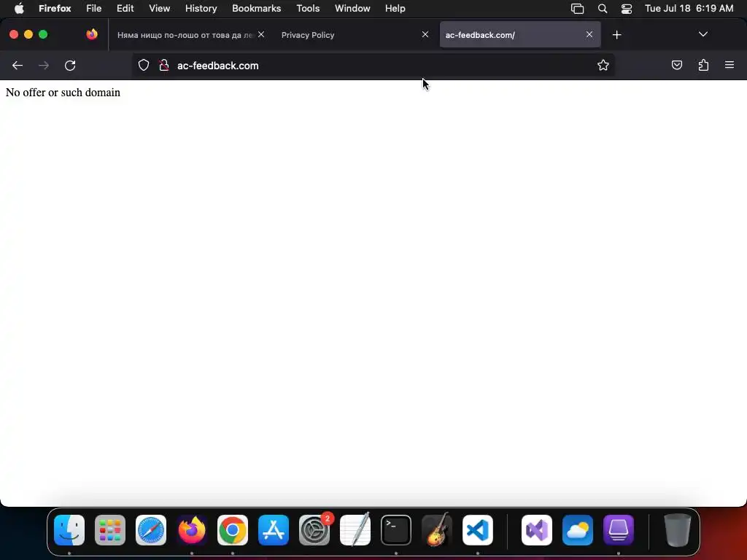Open the View menu
The width and height of the screenshot is (747, 560).
(159, 8)
